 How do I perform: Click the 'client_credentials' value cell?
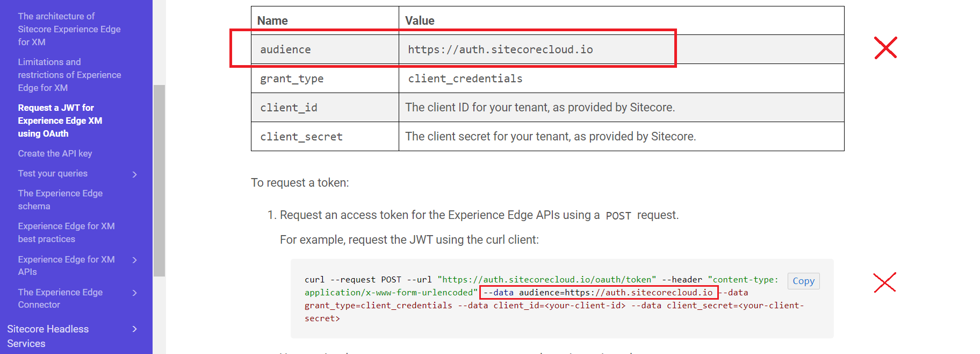[x=621, y=79]
